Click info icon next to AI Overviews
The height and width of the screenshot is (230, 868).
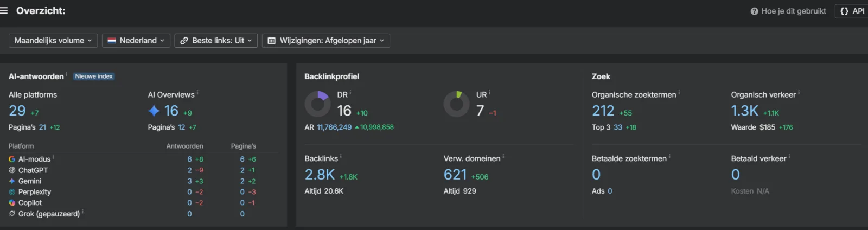point(197,93)
